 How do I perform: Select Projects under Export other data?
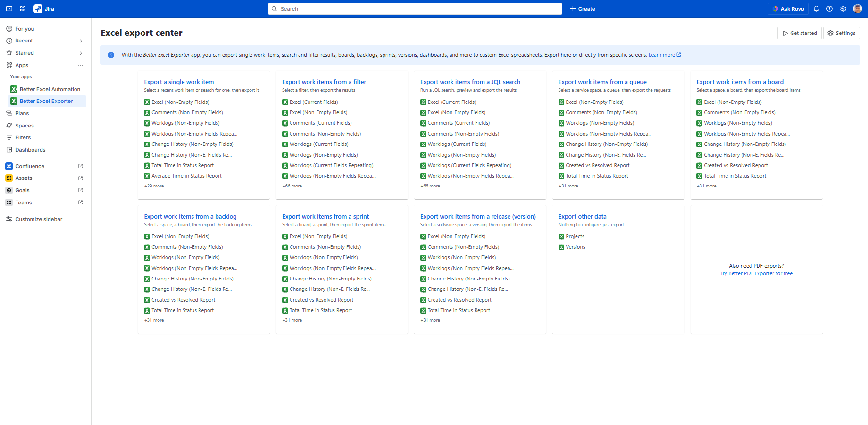pos(575,236)
